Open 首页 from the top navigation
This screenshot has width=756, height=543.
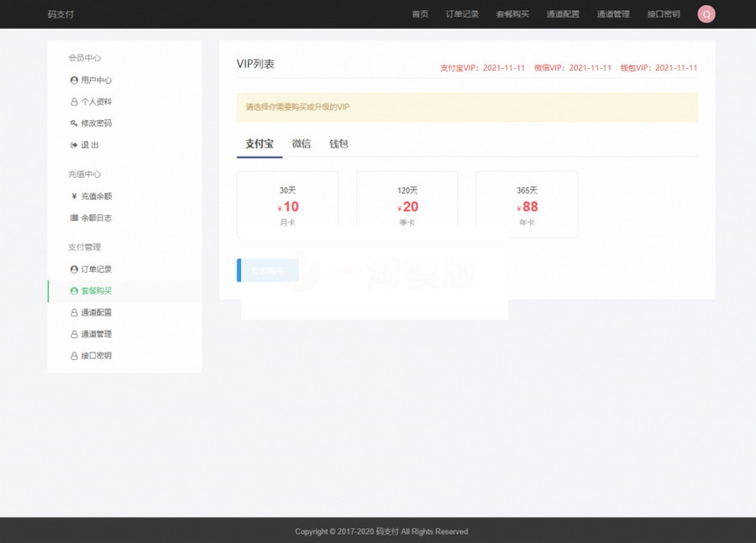click(419, 14)
